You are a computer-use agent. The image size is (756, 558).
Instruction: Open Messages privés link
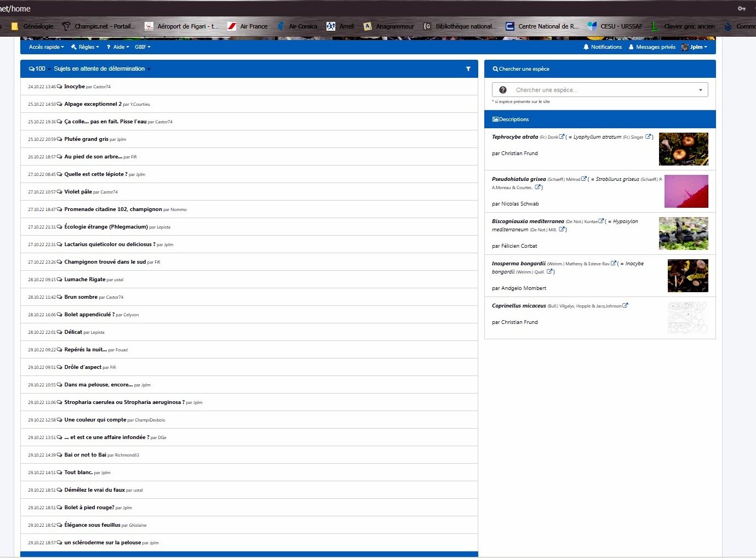[655, 47]
